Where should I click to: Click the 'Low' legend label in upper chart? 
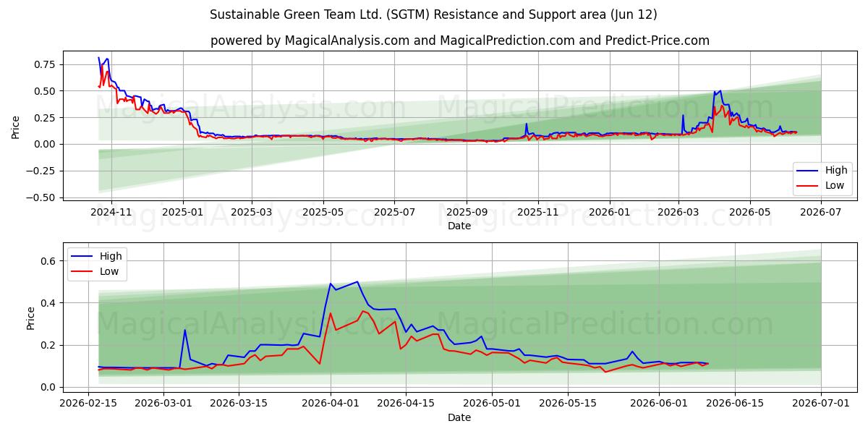tap(835, 185)
